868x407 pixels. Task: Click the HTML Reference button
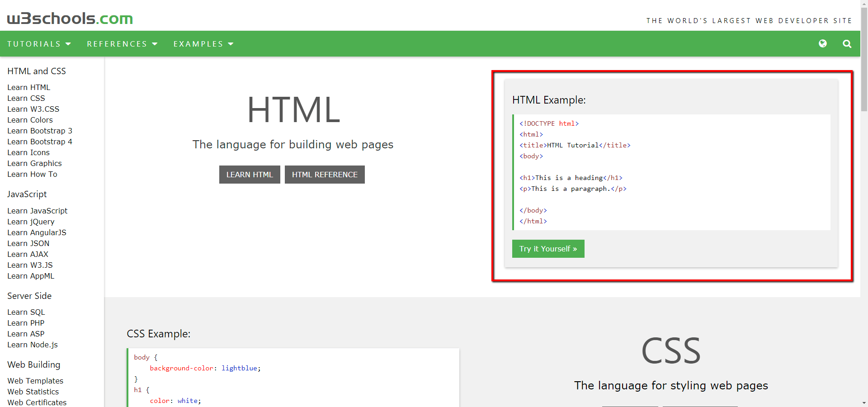(325, 175)
